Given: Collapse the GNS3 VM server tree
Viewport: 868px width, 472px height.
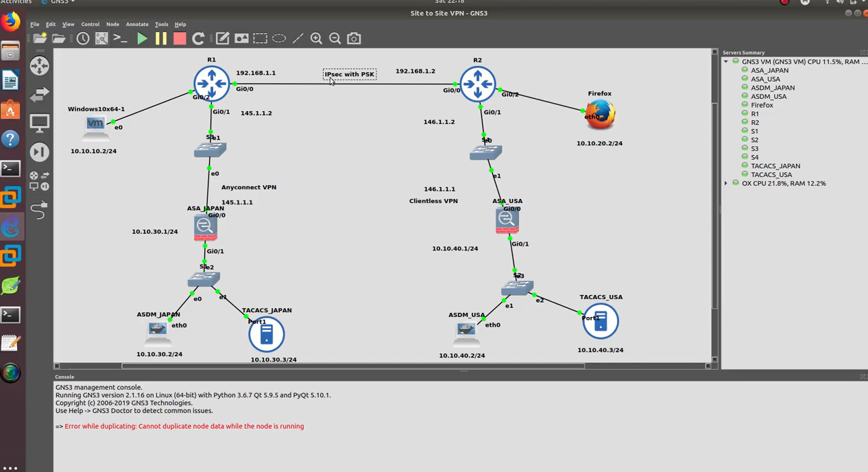Looking at the screenshot, I should point(726,62).
